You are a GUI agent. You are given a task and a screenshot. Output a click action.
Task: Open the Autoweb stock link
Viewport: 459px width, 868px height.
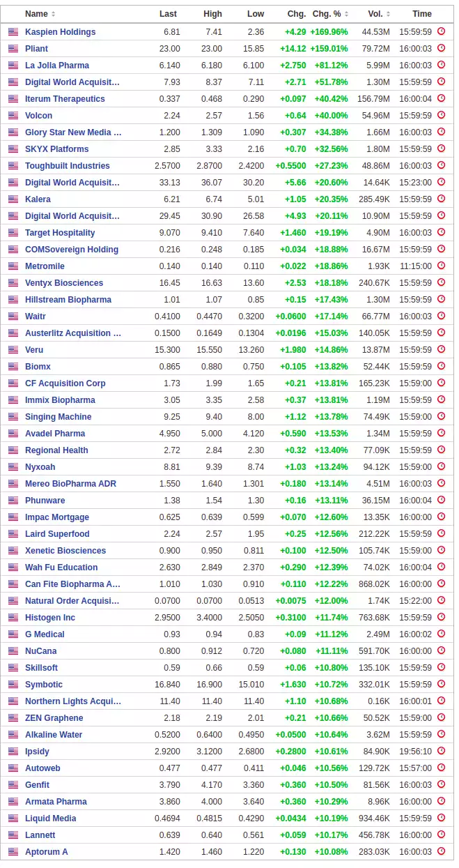(x=42, y=768)
